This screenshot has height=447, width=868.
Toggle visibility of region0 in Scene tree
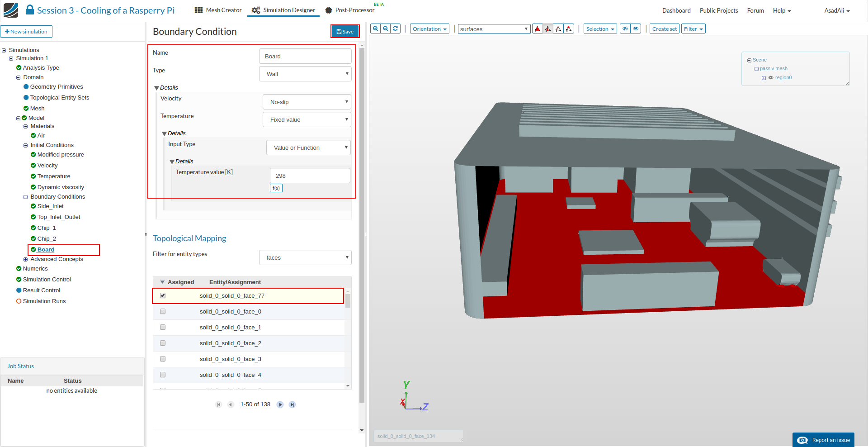(x=771, y=78)
